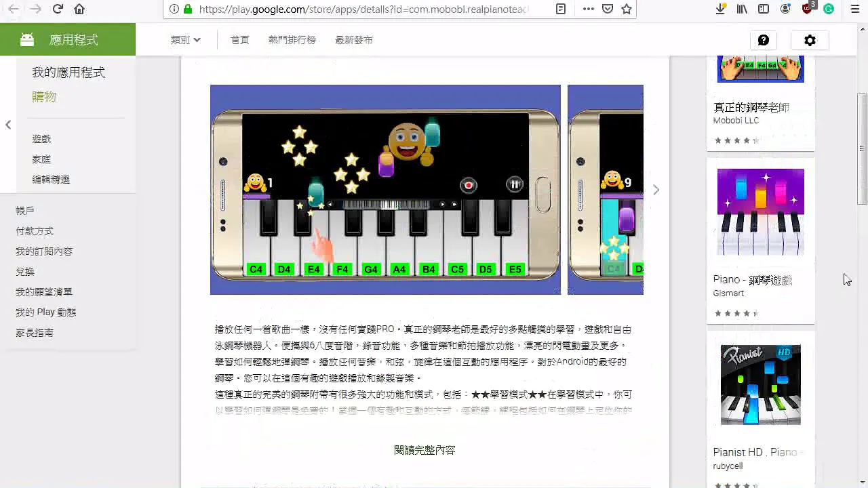Bookmark this page with the star icon
The image size is (868, 488).
click(627, 9)
